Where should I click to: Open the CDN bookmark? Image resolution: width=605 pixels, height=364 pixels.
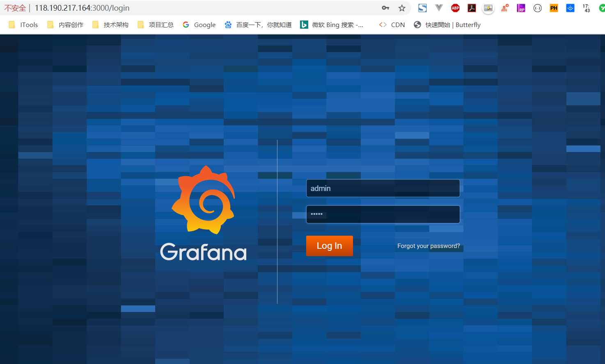392,25
